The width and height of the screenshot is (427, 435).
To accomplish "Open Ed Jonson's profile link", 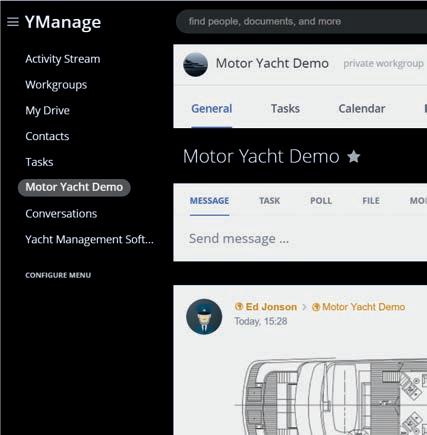I will coord(271,307).
